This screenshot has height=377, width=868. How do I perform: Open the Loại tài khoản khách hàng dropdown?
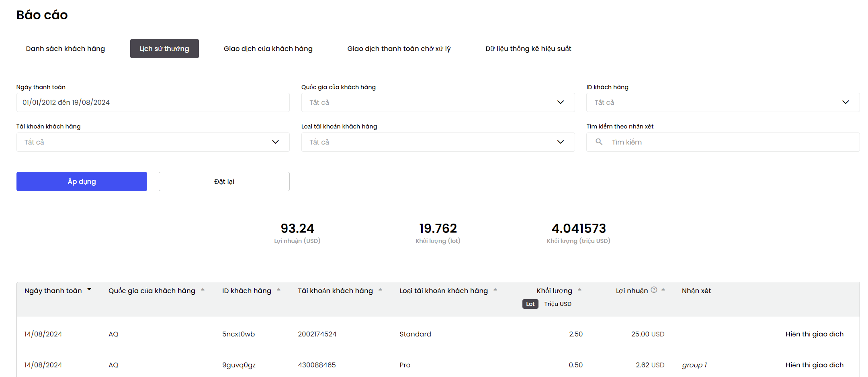point(438,142)
